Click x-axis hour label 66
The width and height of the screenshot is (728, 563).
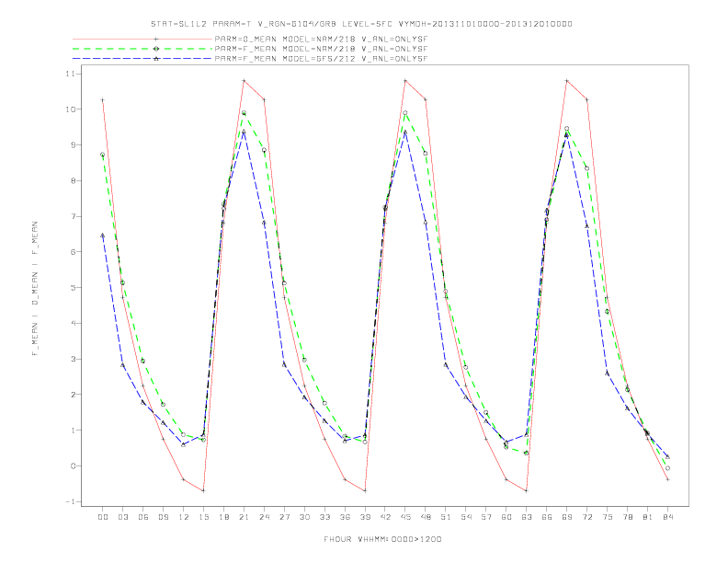pos(547,517)
